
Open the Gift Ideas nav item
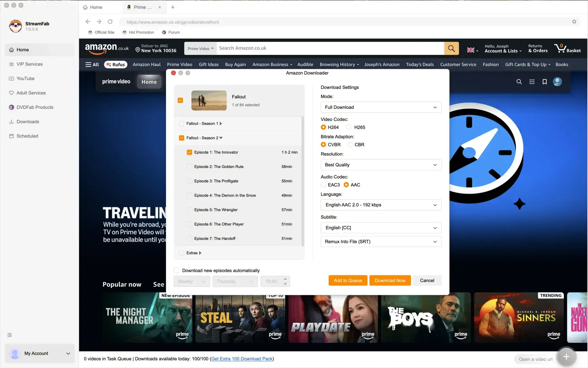[x=208, y=64]
